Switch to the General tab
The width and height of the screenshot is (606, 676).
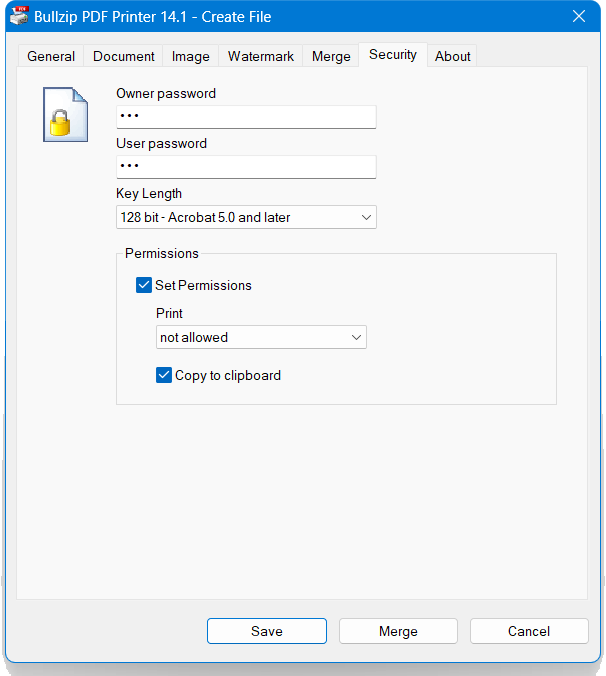(x=51, y=56)
